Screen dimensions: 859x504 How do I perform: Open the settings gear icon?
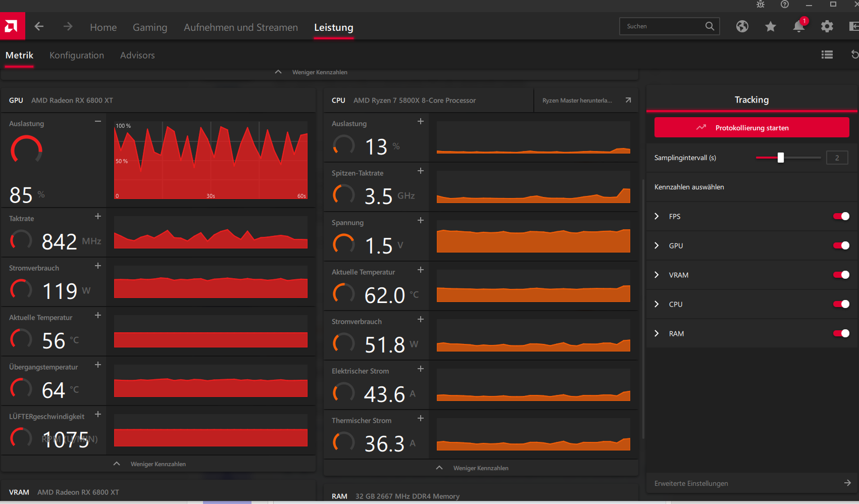pos(827,26)
